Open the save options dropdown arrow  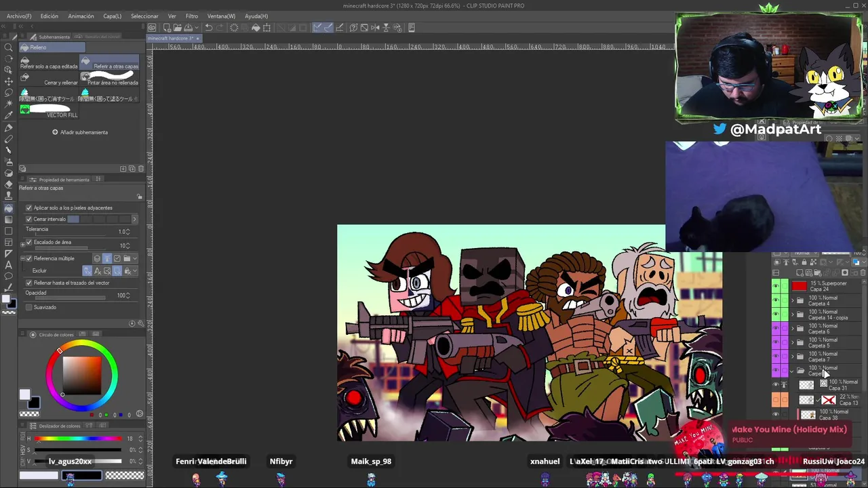click(x=197, y=28)
